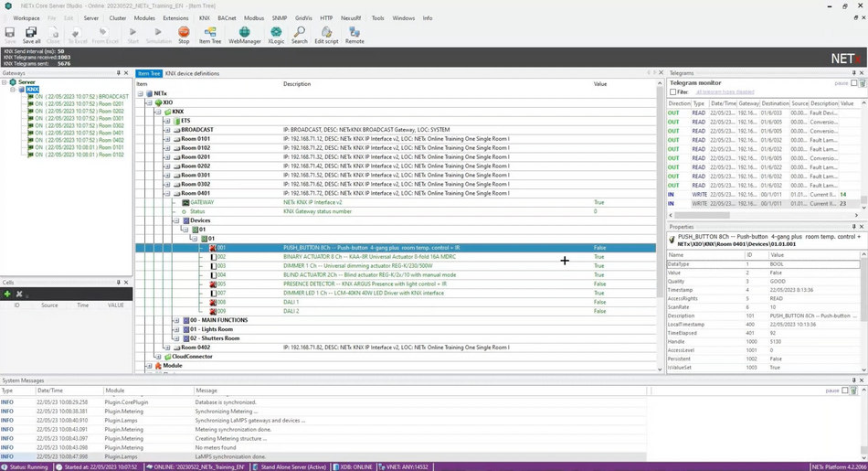Image resolution: width=868 pixels, height=471 pixels.
Task: Click the GATEWAY item icon in Room 0401
Action: pyautogui.click(x=186, y=203)
